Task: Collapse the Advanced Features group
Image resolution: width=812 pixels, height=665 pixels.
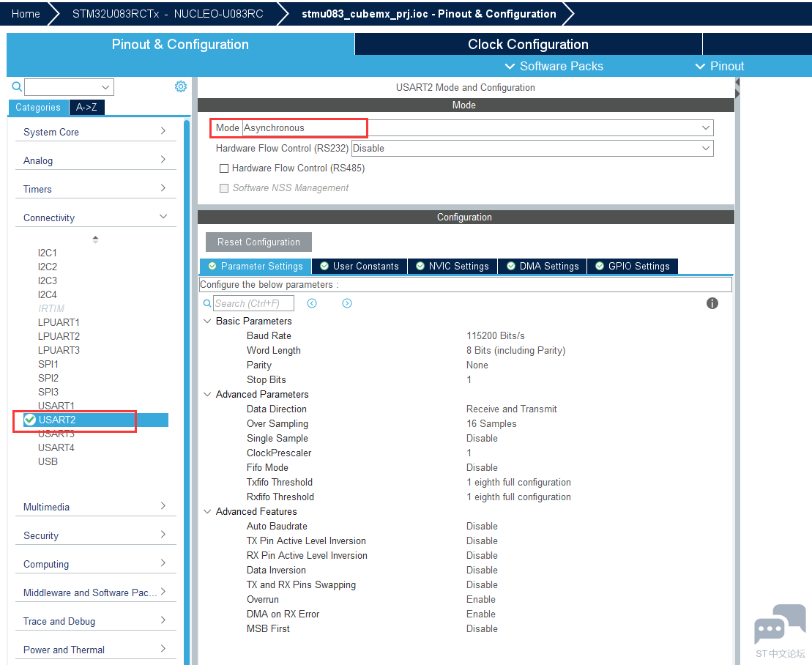Action: click(x=207, y=511)
